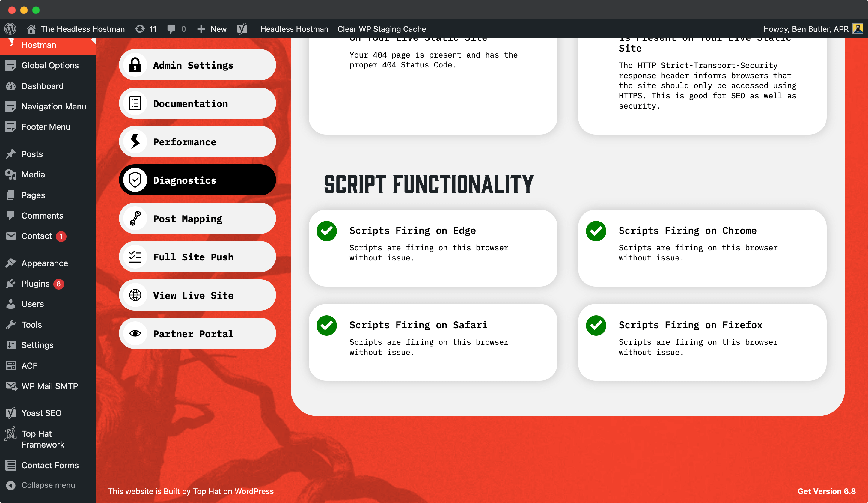This screenshot has width=868, height=503.
Task: Click the WordPress logo icon
Action: [x=10, y=29]
